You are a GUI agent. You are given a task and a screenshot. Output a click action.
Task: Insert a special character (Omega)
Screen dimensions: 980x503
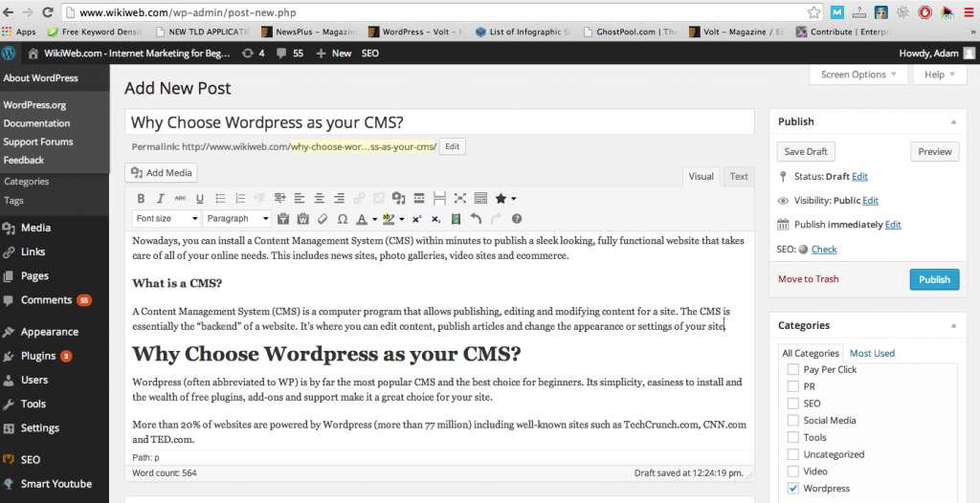coord(343,219)
